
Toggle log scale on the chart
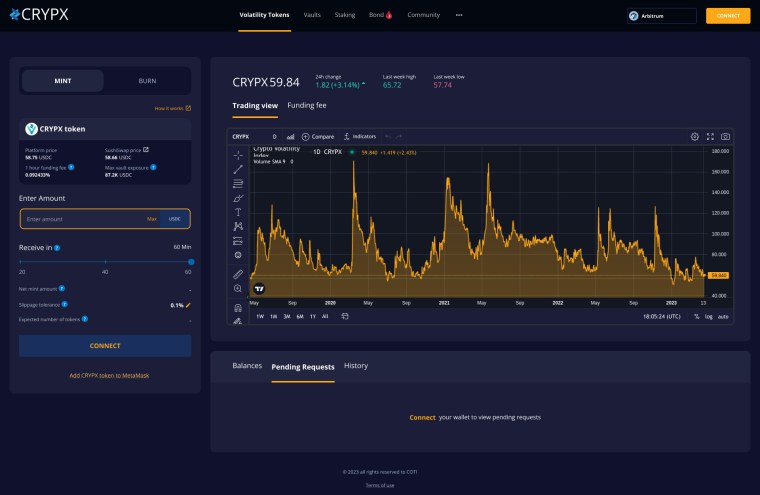(709, 316)
